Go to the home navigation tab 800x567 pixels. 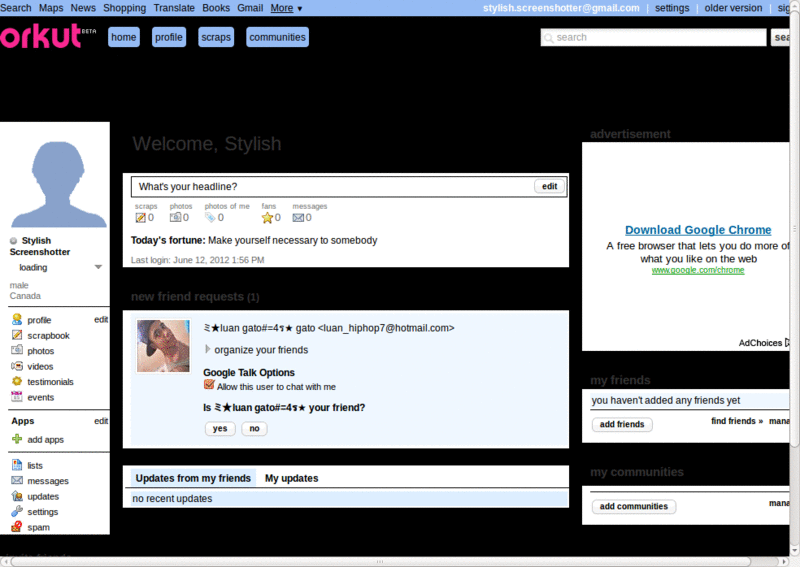pyautogui.click(x=123, y=37)
